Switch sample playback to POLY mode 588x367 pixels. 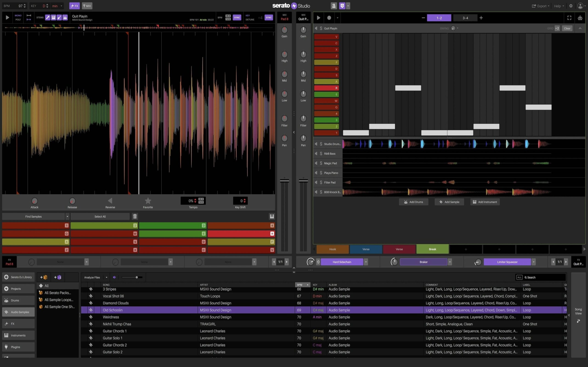click(18, 19)
